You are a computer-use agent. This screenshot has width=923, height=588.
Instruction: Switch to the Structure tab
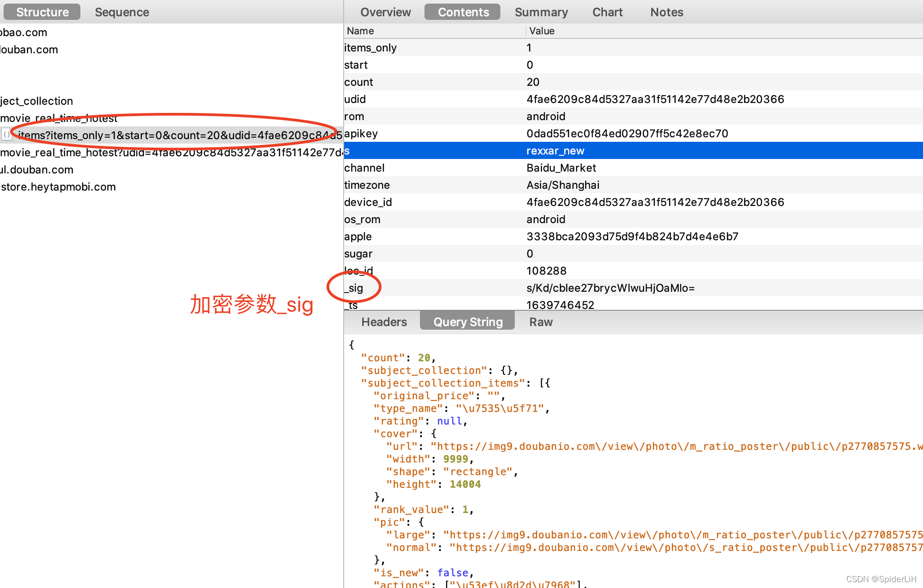click(x=42, y=12)
